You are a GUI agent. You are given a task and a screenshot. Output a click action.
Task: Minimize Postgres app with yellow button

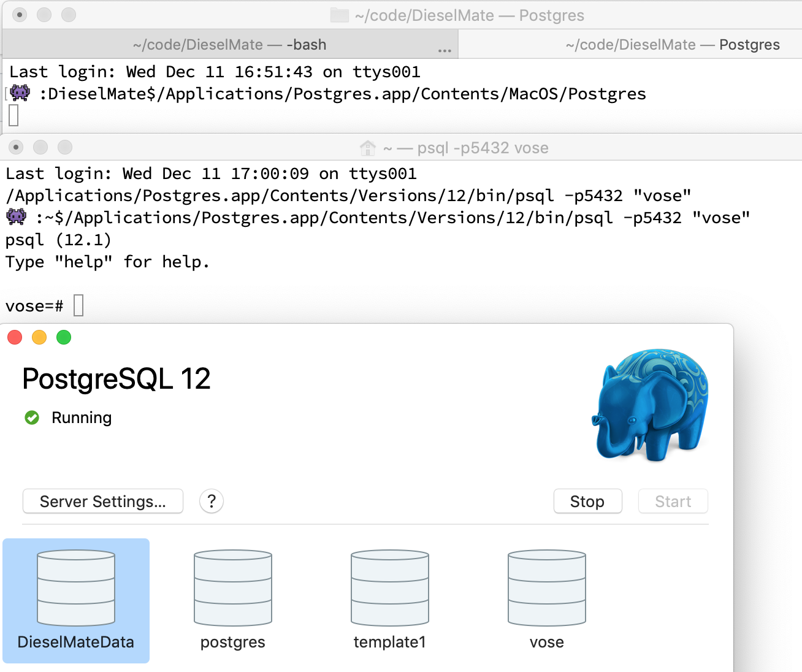tap(39, 337)
